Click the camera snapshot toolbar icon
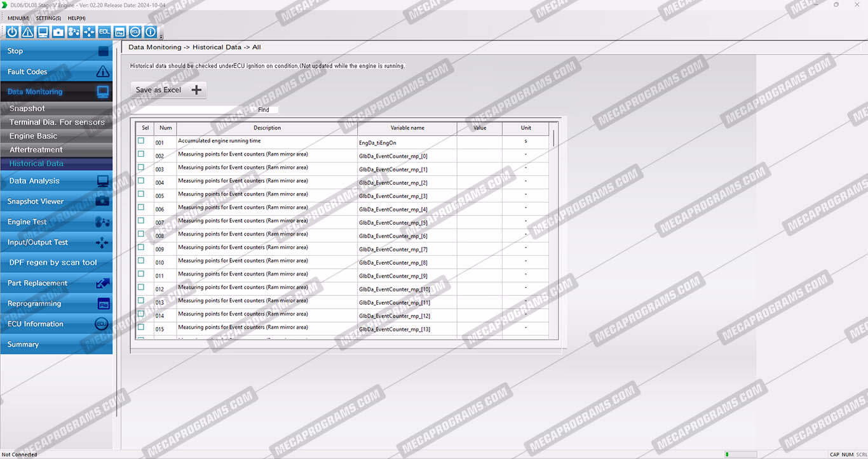 [58, 32]
